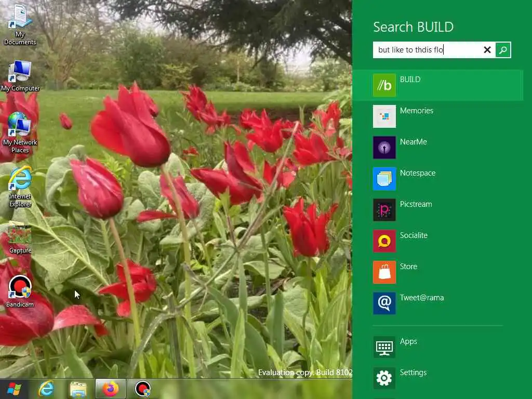Screen dimensions: 532x399
Task: Click the Windows Start button
Action: point(14,389)
